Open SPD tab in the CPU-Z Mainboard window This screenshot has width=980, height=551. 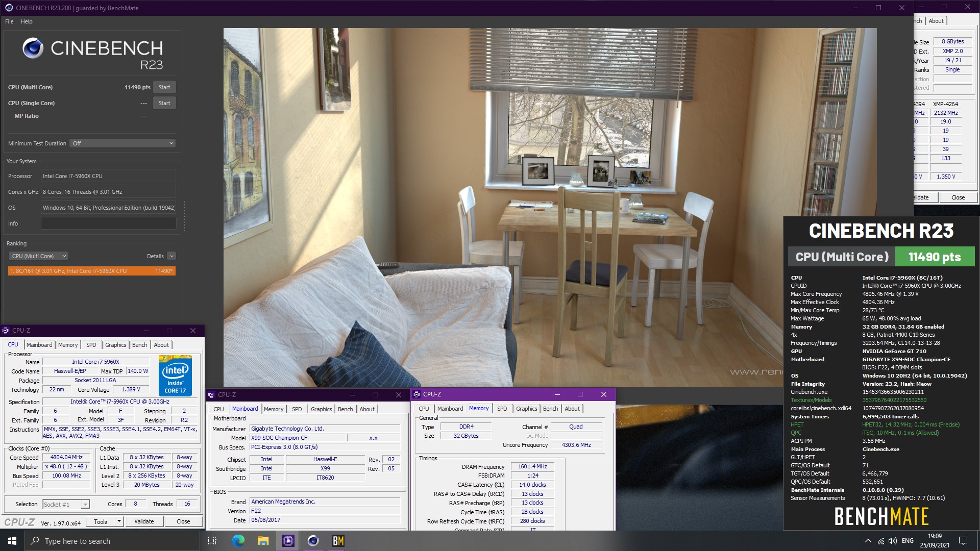(297, 409)
